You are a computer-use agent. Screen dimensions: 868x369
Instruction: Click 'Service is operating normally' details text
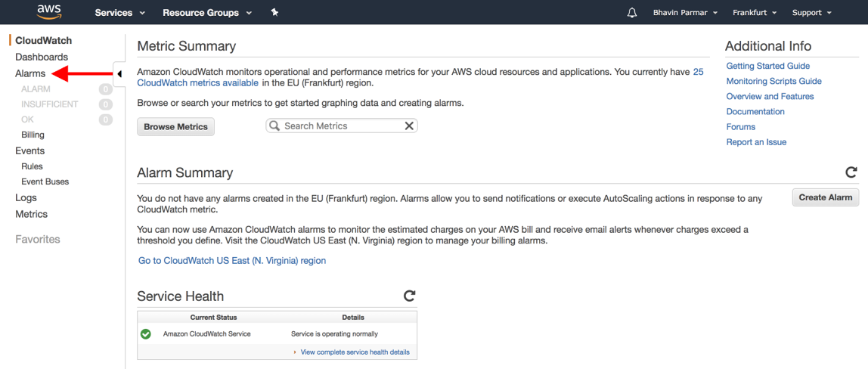pyautogui.click(x=335, y=334)
